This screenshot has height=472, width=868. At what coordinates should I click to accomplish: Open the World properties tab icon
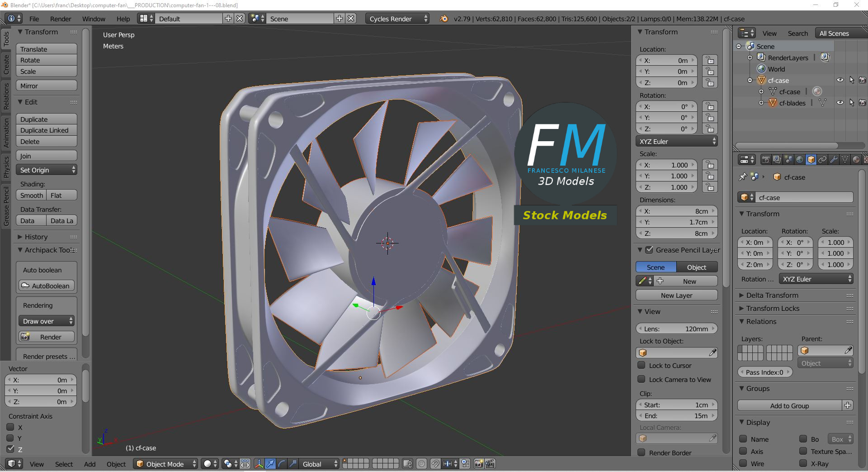click(800, 159)
